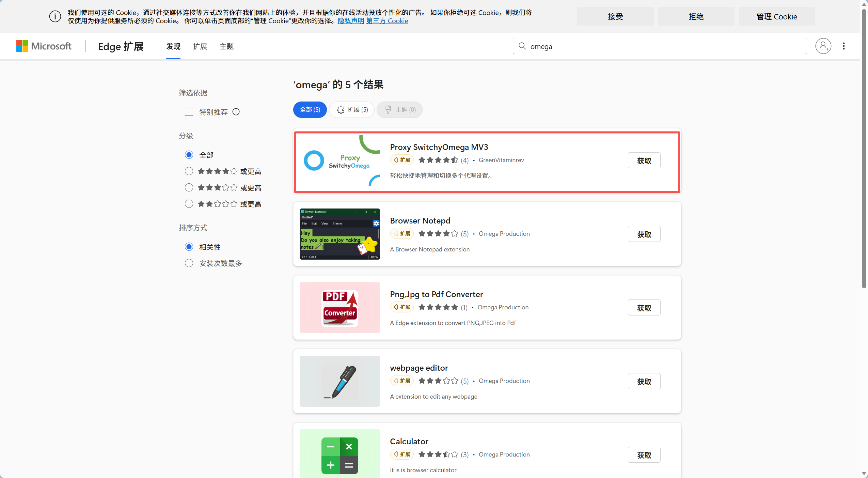
Task: Select the 安装次数最多 sort radio button
Action: point(189,263)
